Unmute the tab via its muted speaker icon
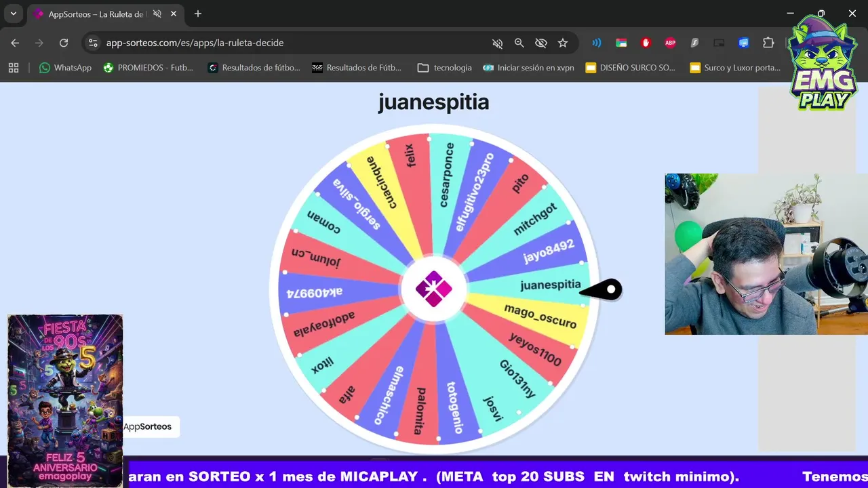 point(157,14)
